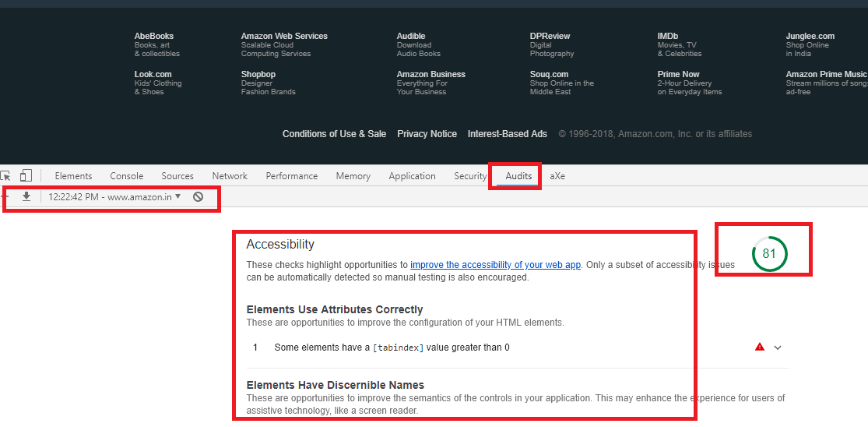Click the accessibility score 81 gauge

(x=769, y=254)
